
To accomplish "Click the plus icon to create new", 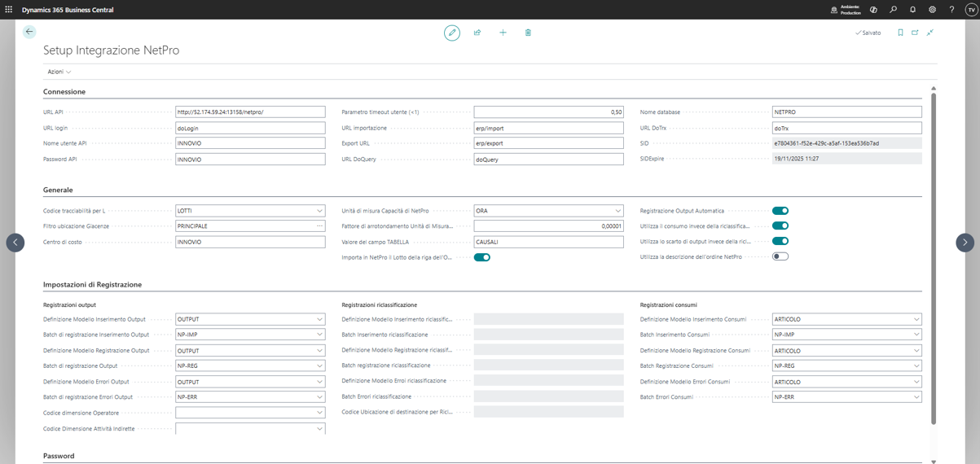I will click(x=503, y=33).
